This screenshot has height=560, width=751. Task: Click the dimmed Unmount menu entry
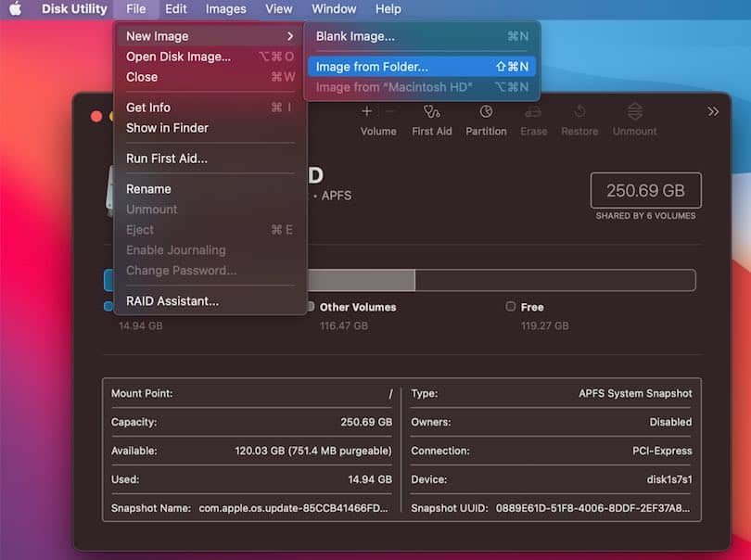pos(210,210)
